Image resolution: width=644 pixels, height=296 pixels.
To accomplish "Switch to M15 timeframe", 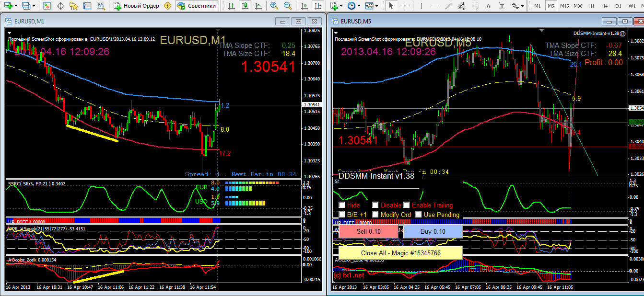I will coord(564,6).
